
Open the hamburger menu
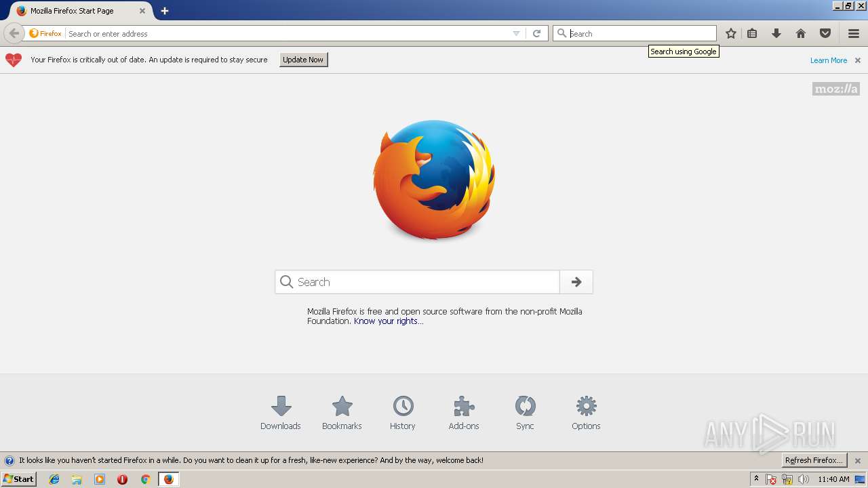[854, 33]
